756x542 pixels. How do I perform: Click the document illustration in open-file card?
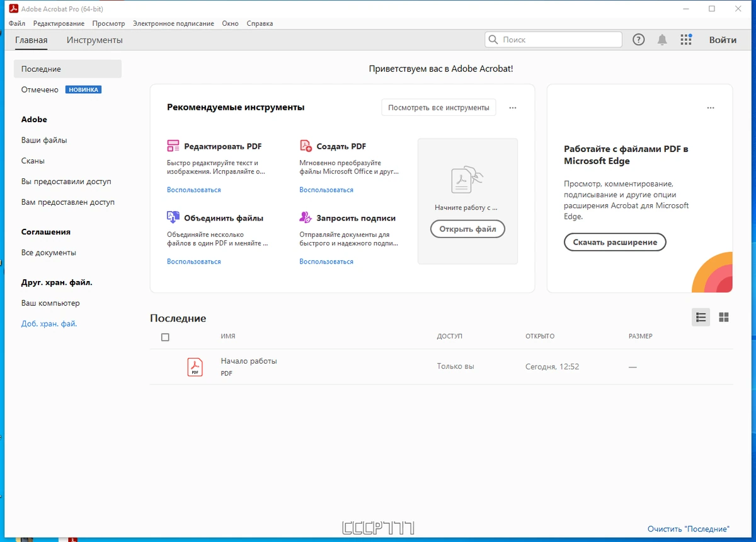click(467, 180)
